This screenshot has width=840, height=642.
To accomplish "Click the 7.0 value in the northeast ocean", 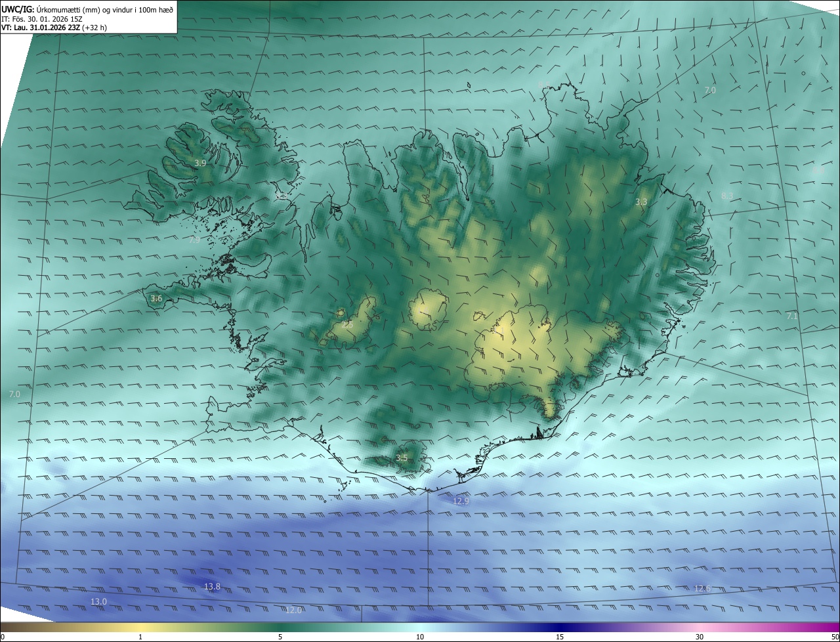I will pos(710,90).
